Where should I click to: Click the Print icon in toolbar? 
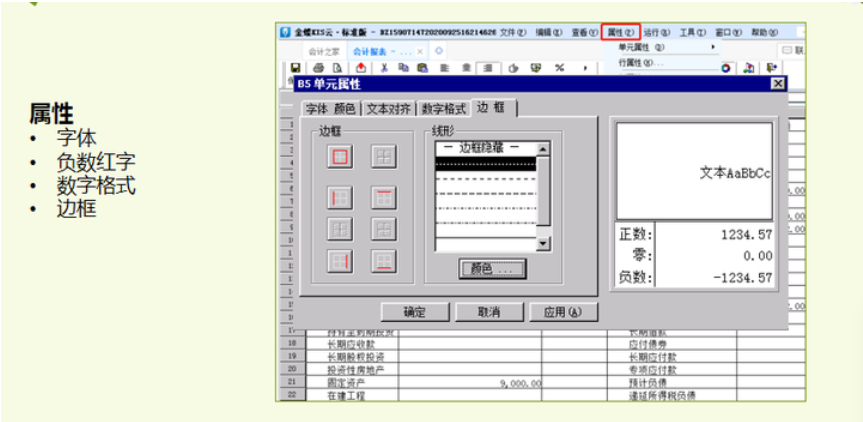click(319, 68)
